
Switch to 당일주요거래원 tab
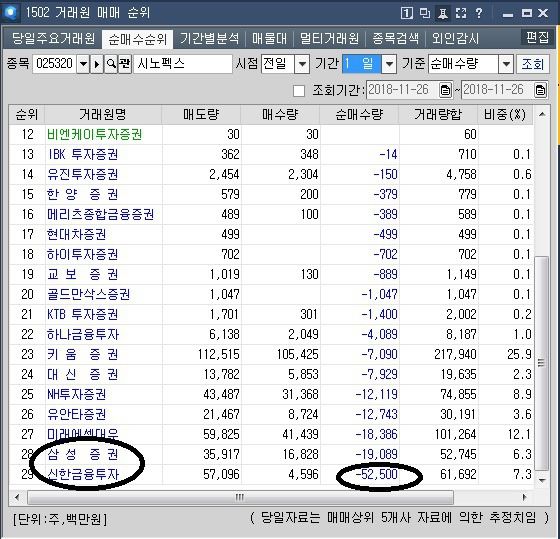tap(53, 38)
